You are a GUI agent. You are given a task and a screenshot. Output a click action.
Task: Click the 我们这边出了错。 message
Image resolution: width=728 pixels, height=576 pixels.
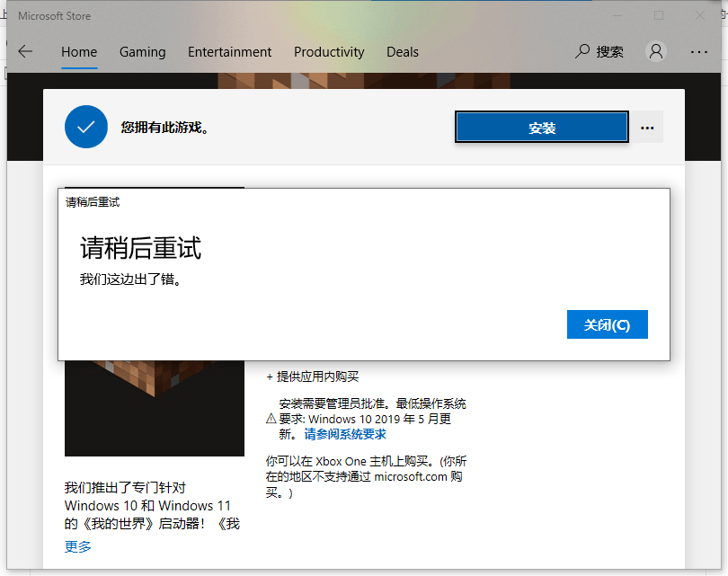tap(130, 279)
